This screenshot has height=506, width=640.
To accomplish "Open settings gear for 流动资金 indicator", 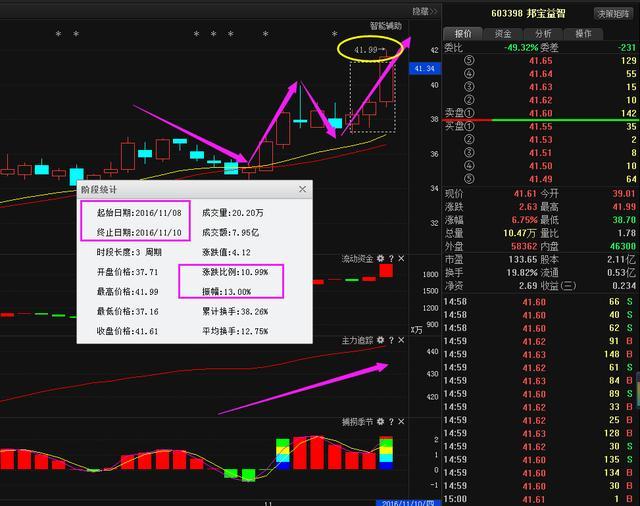I will pyautogui.click(x=380, y=258).
